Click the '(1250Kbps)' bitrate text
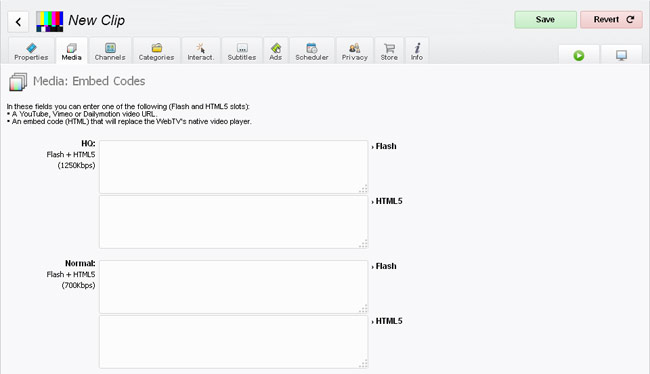Image resolution: width=650 pixels, height=374 pixels. pyautogui.click(x=76, y=165)
